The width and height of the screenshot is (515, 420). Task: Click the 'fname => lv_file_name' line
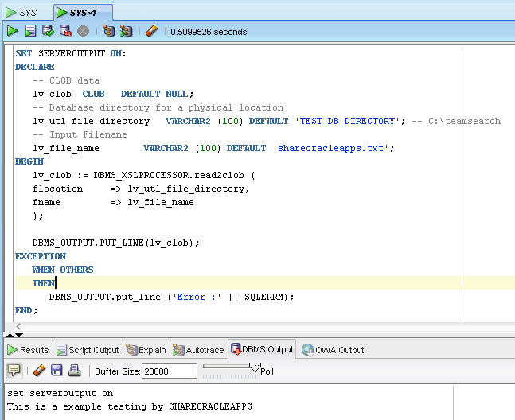(x=113, y=202)
